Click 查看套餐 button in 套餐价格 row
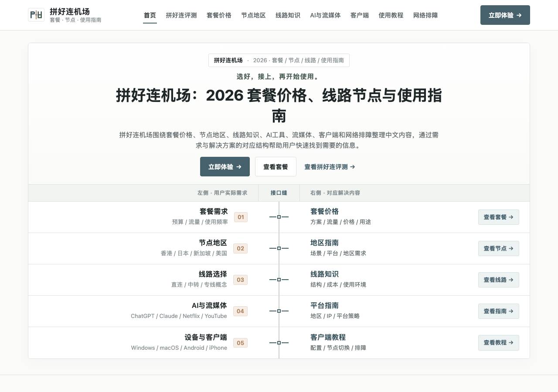Viewport: 558px width, 392px height. pos(499,217)
